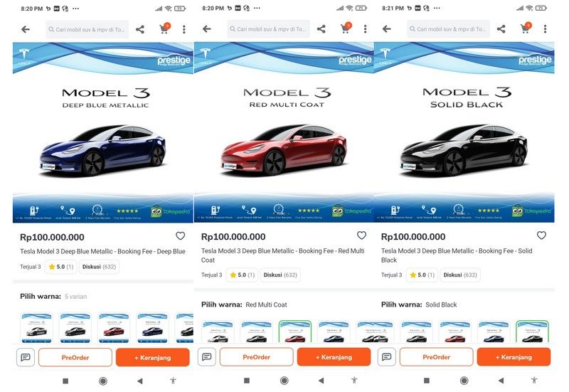The height and width of the screenshot is (392, 569).
Task: Share the Red Multi Coat listing
Action: pyautogui.click(x=321, y=29)
